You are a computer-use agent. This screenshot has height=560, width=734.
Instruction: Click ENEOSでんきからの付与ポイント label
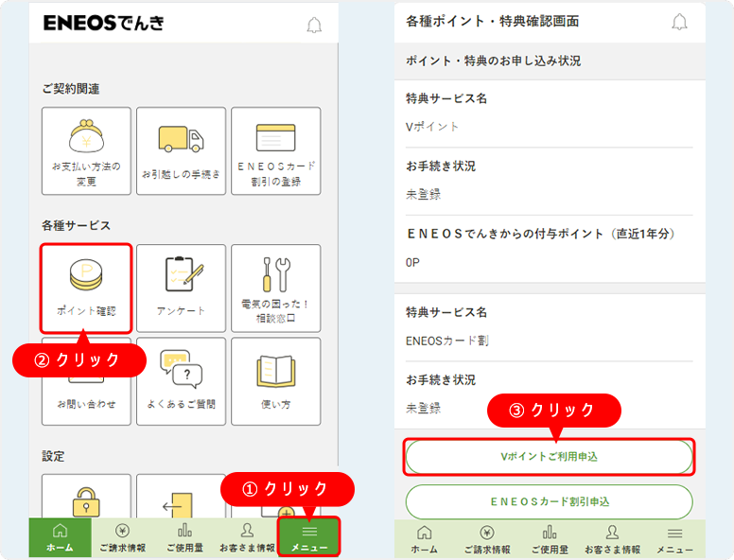point(541,234)
